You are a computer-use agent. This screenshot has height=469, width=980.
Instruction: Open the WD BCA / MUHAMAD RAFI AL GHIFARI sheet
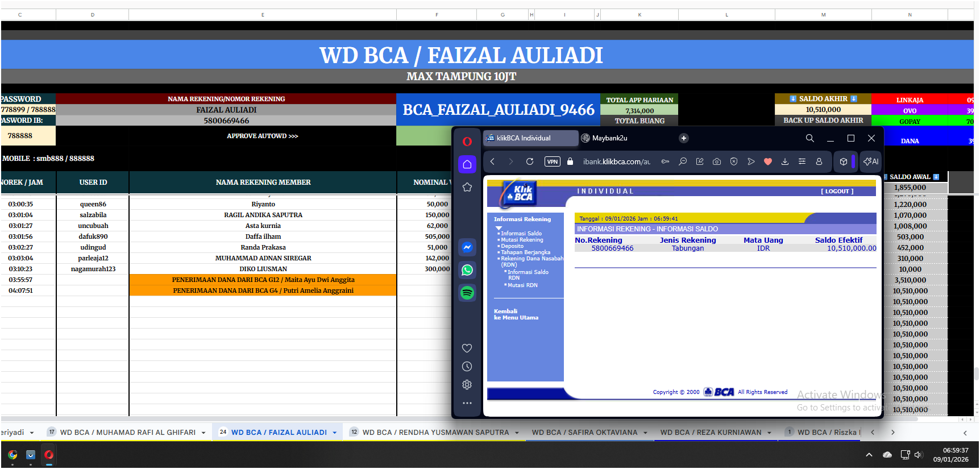[128, 433]
